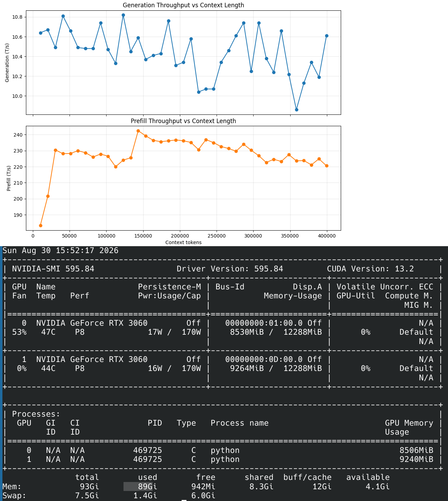Click the process memory value "8506MiB"
This screenshot has width=448, height=501.
[x=417, y=451]
